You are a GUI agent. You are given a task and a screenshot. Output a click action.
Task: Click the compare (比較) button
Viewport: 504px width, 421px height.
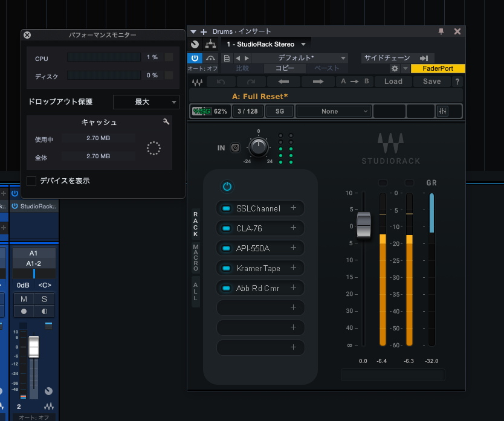click(242, 68)
